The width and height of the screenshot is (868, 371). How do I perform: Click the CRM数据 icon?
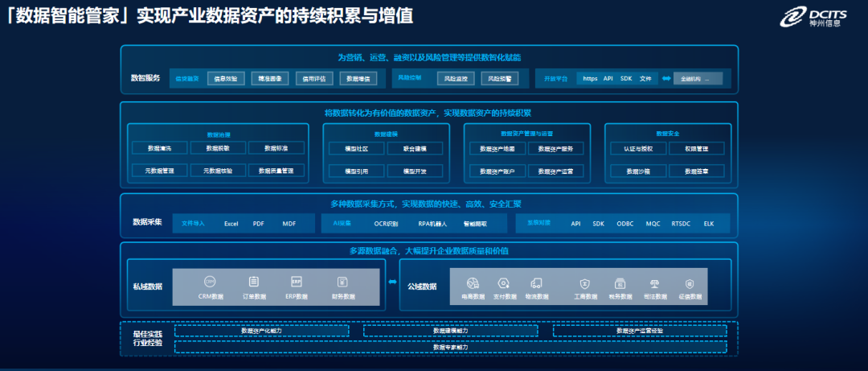(x=210, y=282)
